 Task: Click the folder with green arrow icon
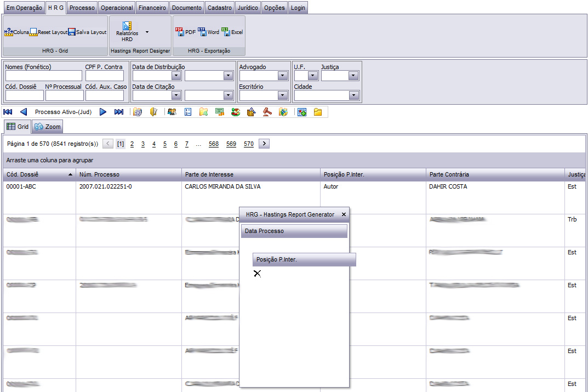click(x=204, y=112)
